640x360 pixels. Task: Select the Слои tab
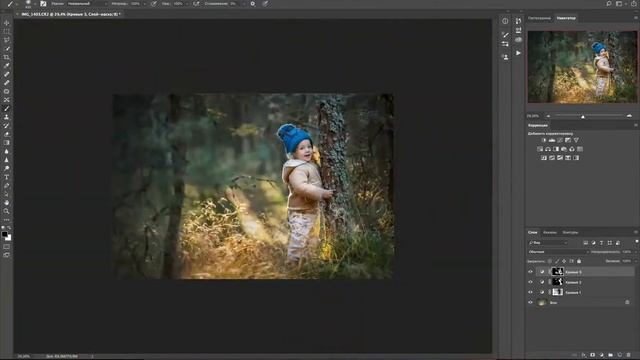(533, 233)
